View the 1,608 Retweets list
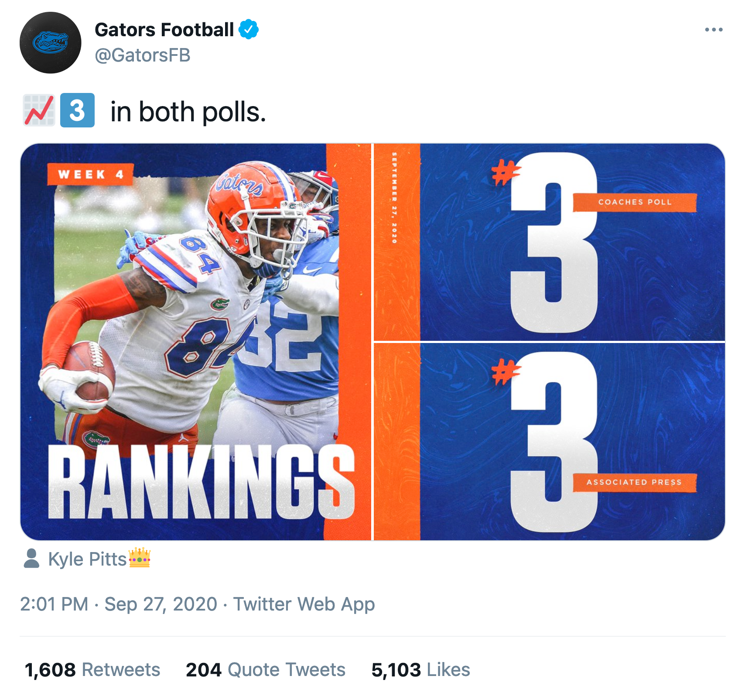 (92, 669)
